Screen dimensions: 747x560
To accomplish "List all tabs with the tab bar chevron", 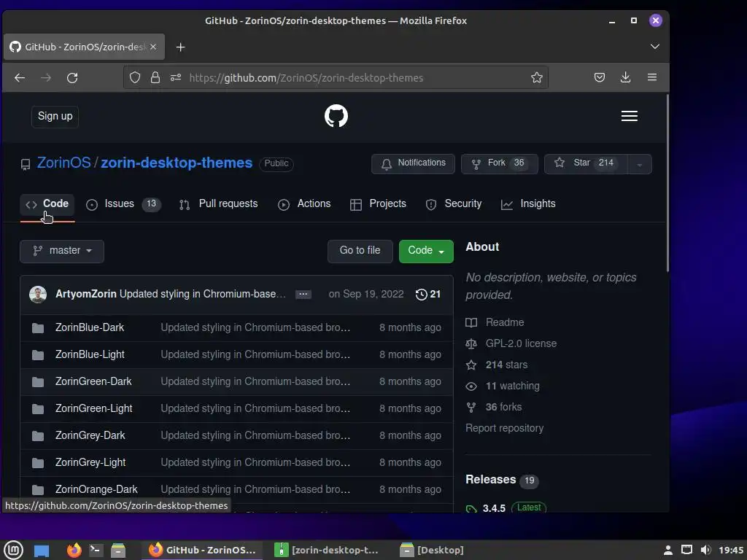I will pos(655,47).
